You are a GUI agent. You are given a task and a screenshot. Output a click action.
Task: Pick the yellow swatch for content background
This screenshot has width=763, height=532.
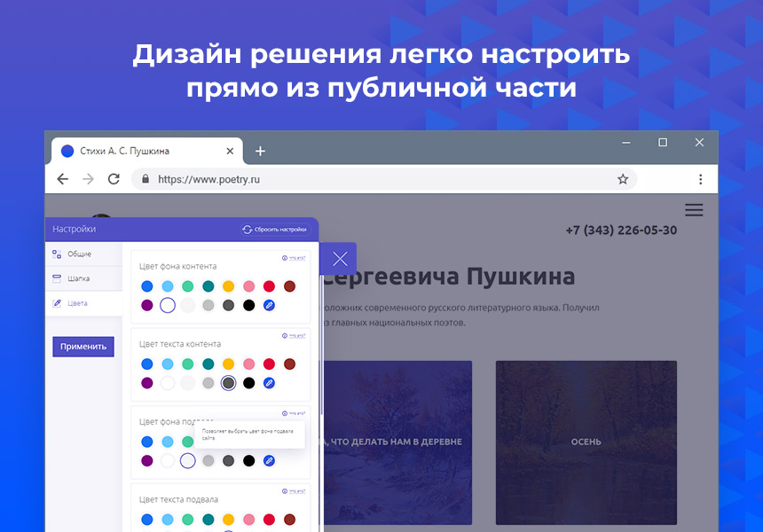tap(228, 286)
